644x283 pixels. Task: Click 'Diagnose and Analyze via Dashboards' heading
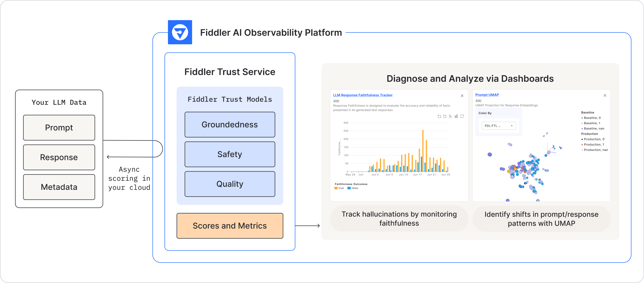tap(470, 79)
